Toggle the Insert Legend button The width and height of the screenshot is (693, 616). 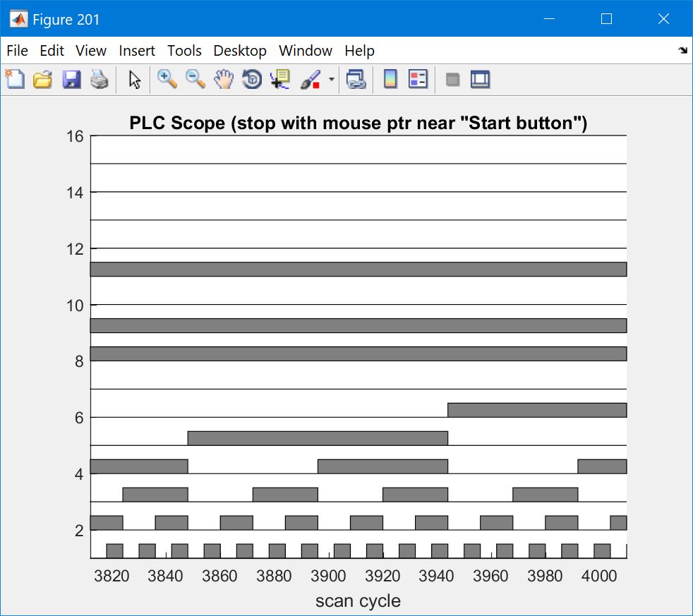coord(418,80)
